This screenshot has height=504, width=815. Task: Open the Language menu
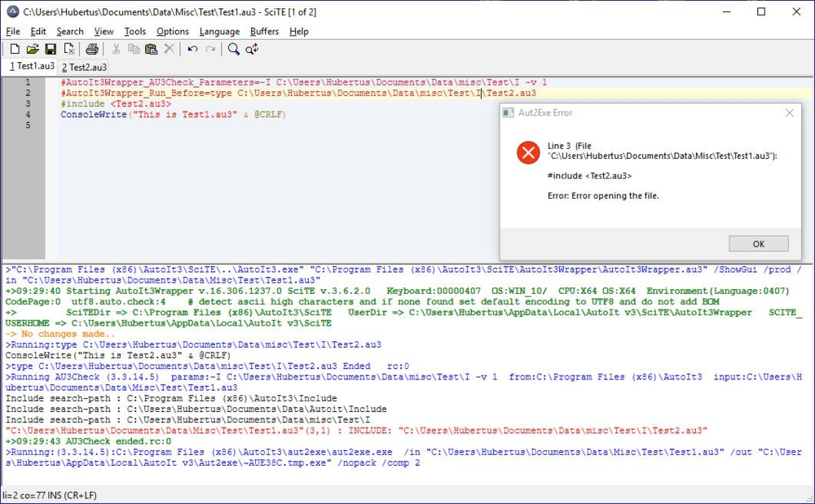(x=219, y=32)
